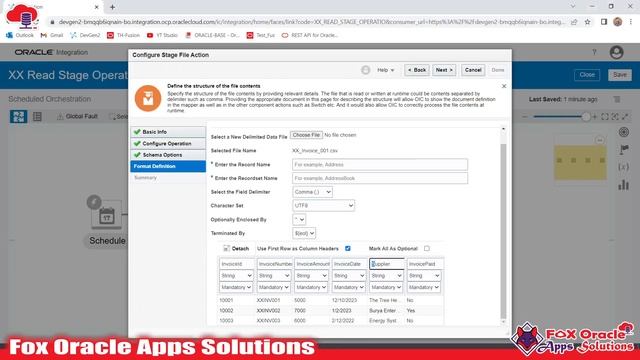Open Mandatory dropdown for InvoiceNumber column
The width and height of the screenshot is (640, 360).
point(274,287)
